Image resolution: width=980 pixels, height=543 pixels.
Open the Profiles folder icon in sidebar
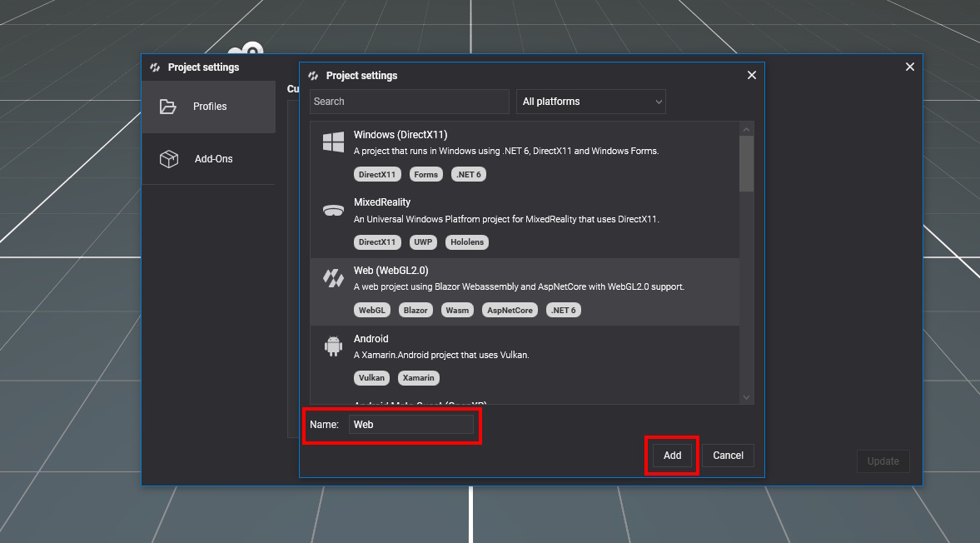click(168, 107)
